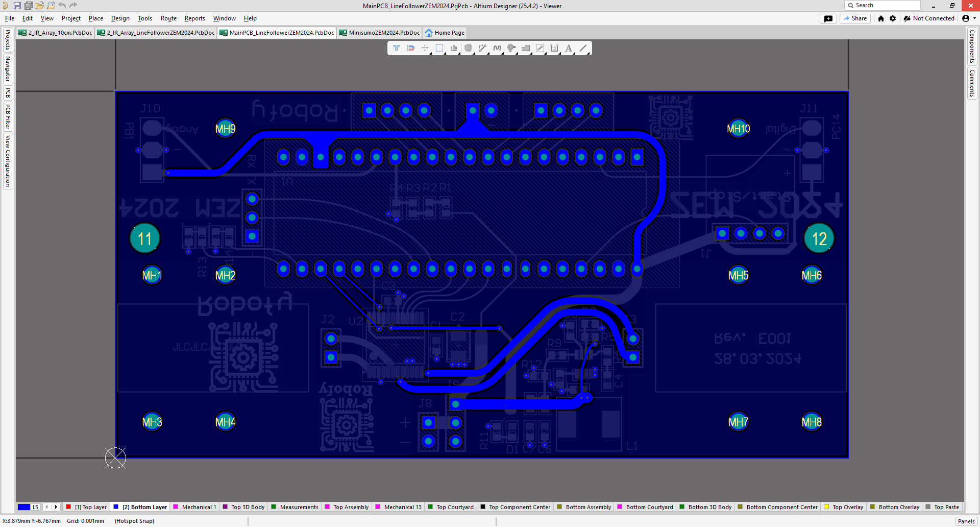Click the Open Project folder icon

coord(51,6)
